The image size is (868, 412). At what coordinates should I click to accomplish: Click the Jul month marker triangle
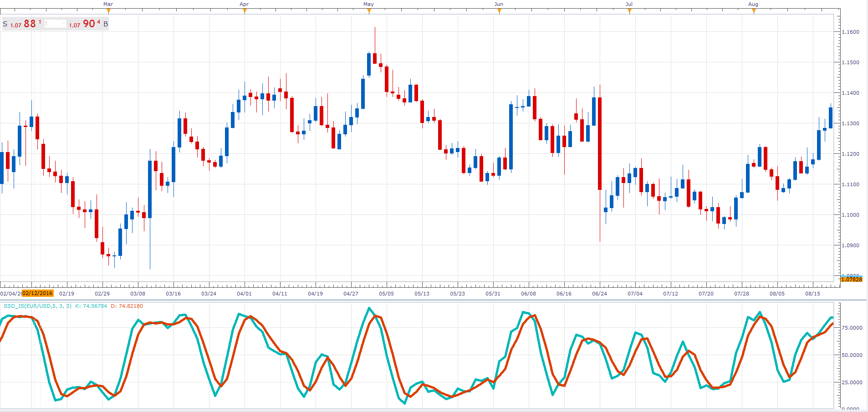point(629,11)
